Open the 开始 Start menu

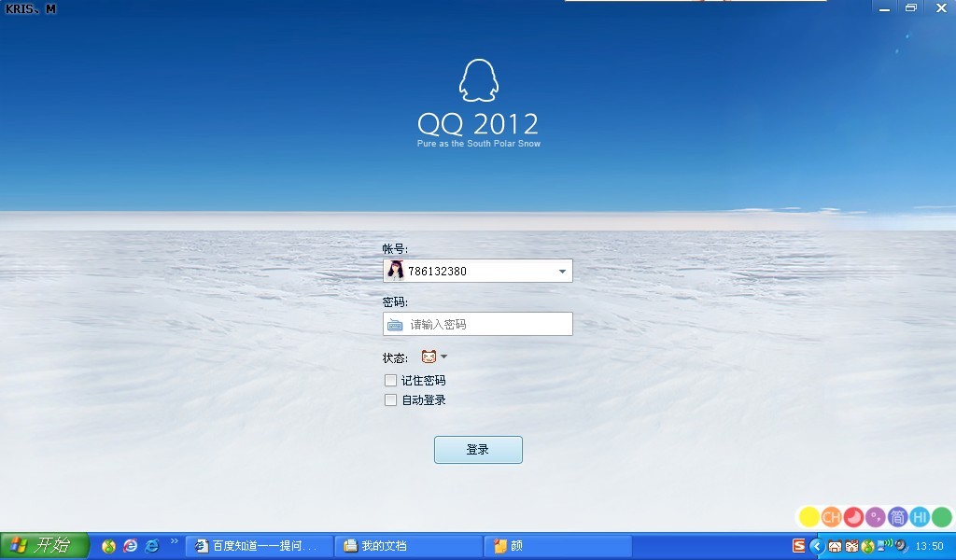(37, 546)
